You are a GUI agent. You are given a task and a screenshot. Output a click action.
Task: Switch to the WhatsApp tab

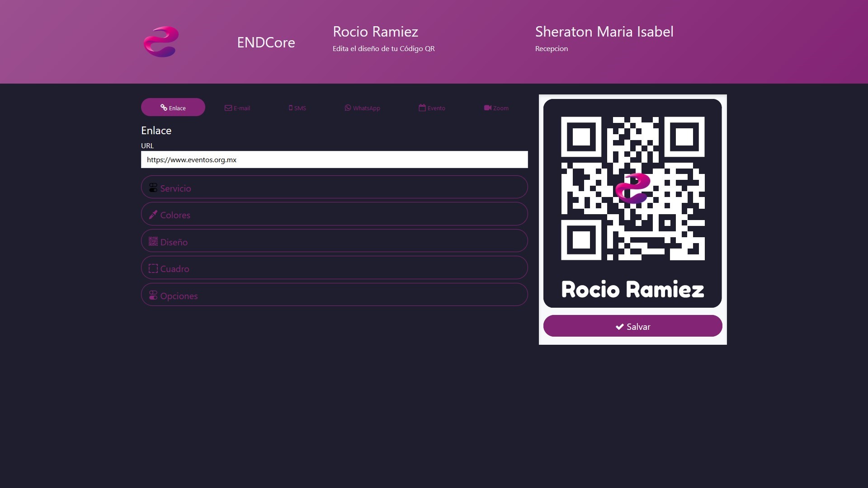click(x=362, y=108)
